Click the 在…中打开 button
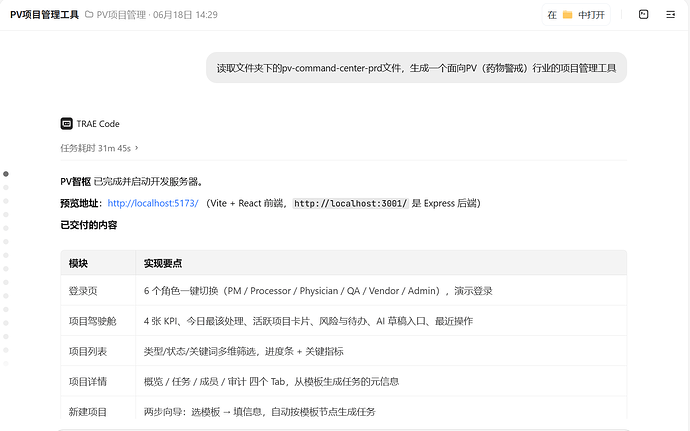 (576, 15)
